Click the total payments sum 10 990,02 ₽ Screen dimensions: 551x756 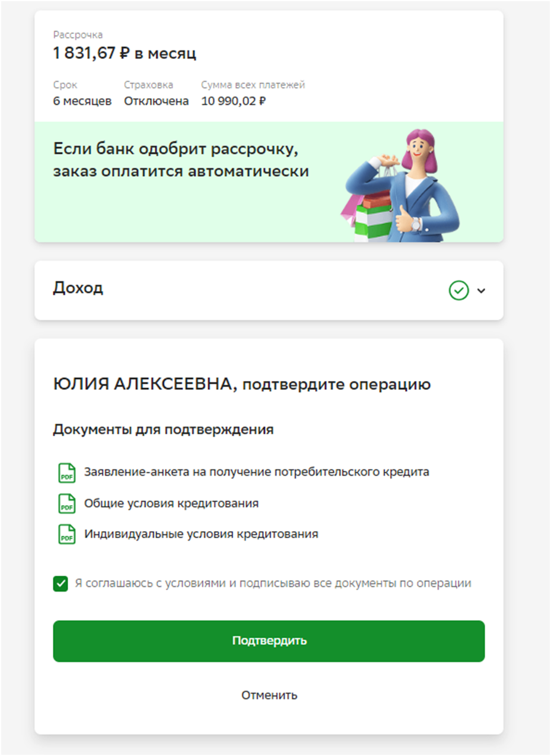coord(234,101)
